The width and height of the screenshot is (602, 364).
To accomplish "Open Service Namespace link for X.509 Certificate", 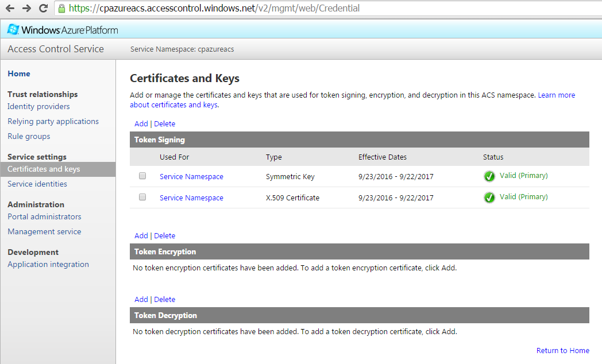I will pyautogui.click(x=191, y=198).
